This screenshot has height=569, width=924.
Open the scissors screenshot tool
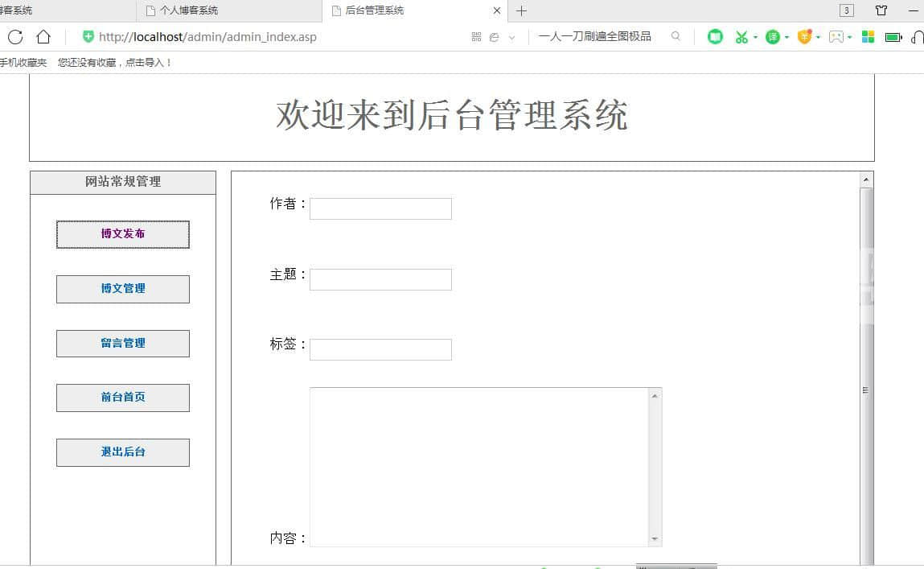click(x=741, y=37)
